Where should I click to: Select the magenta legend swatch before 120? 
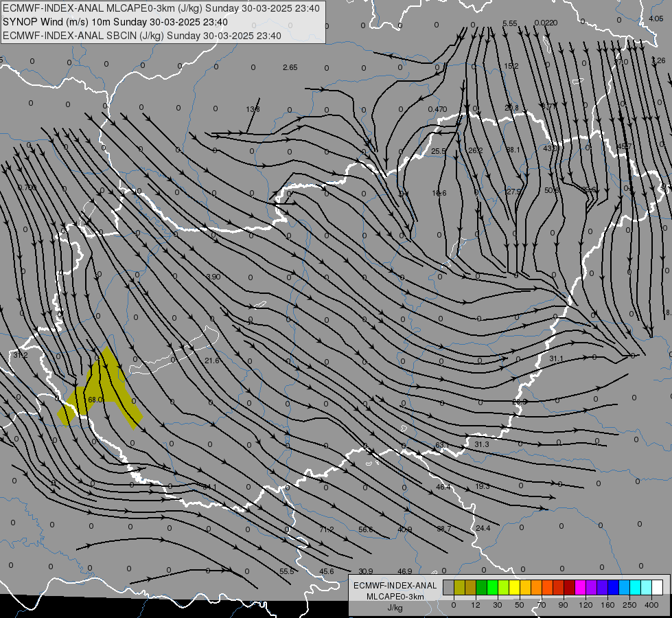point(580,587)
